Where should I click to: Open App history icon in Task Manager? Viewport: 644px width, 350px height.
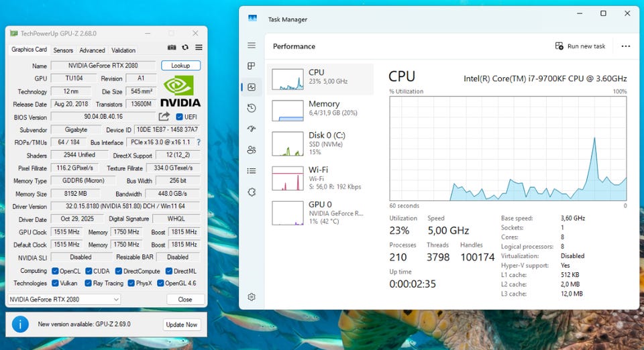coord(252,108)
